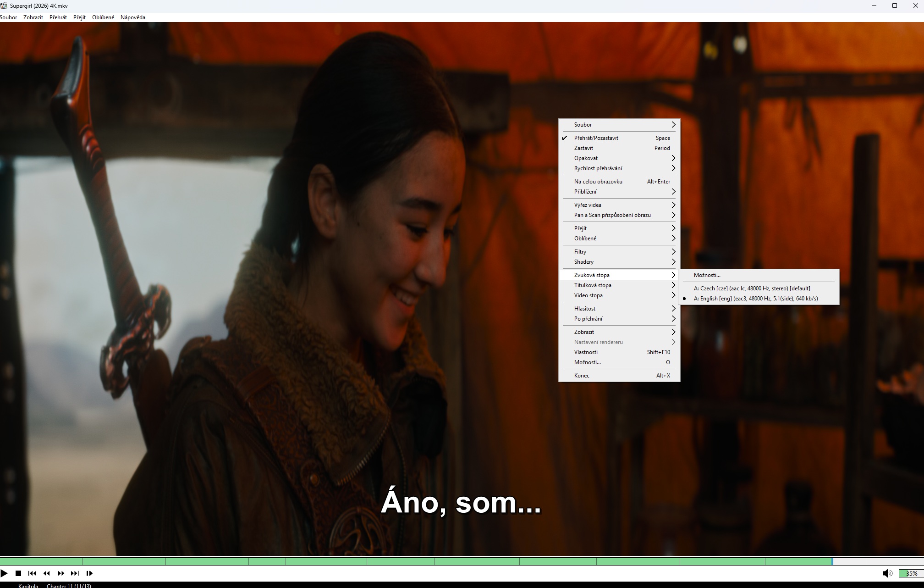Expand the Rychlost přehrávání submenu

[x=619, y=168]
